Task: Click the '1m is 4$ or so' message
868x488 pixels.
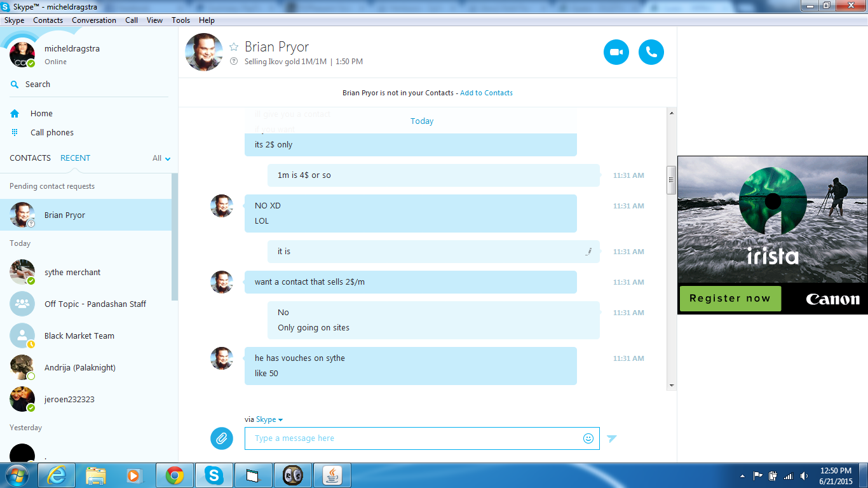Action: tap(433, 175)
